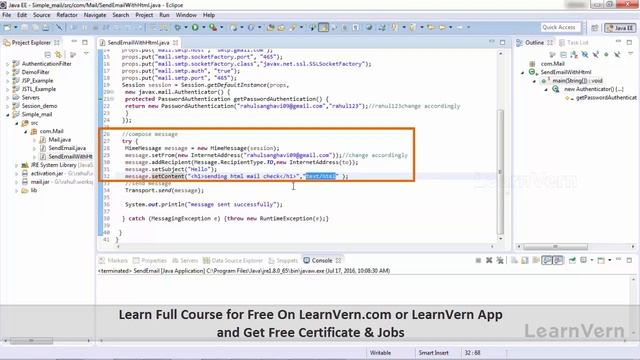Click Remove All Terminated Launches icon
640x360 pixels.
[500, 260]
